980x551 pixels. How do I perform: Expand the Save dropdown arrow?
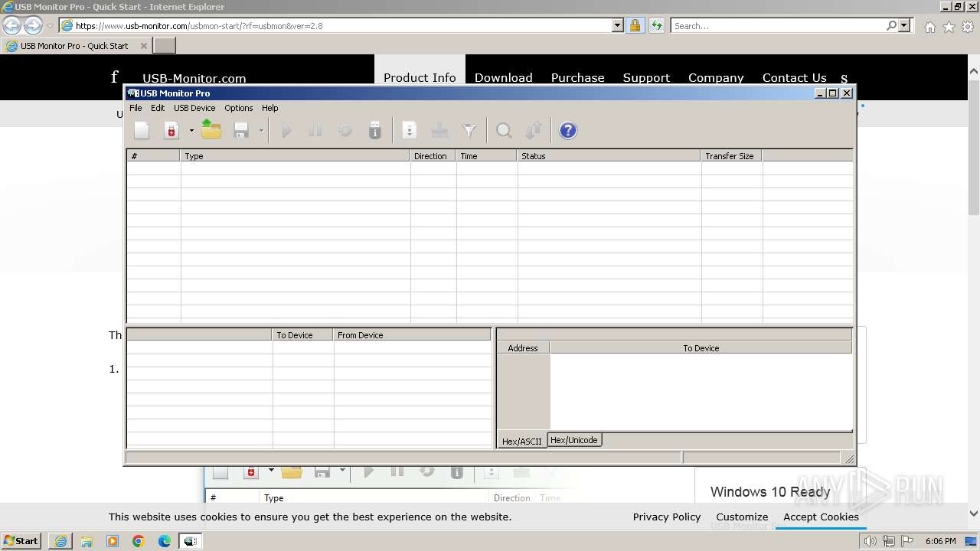261,131
